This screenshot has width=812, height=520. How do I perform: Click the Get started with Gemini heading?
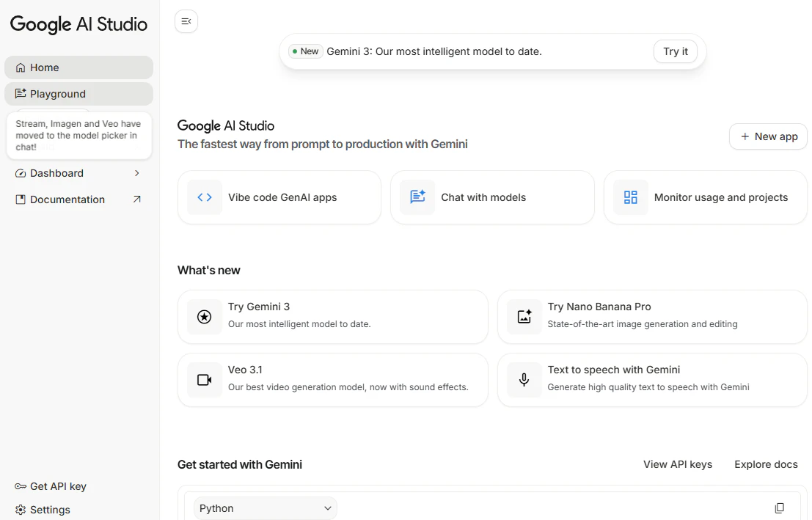pos(240,464)
